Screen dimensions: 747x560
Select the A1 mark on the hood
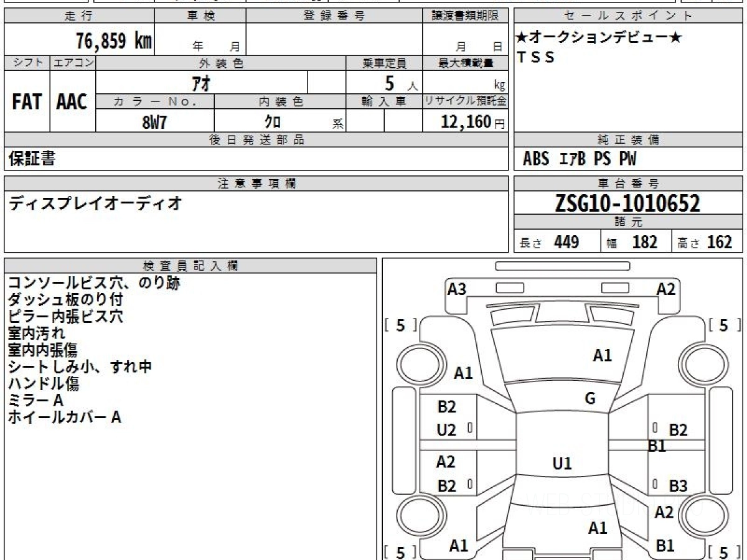click(602, 355)
